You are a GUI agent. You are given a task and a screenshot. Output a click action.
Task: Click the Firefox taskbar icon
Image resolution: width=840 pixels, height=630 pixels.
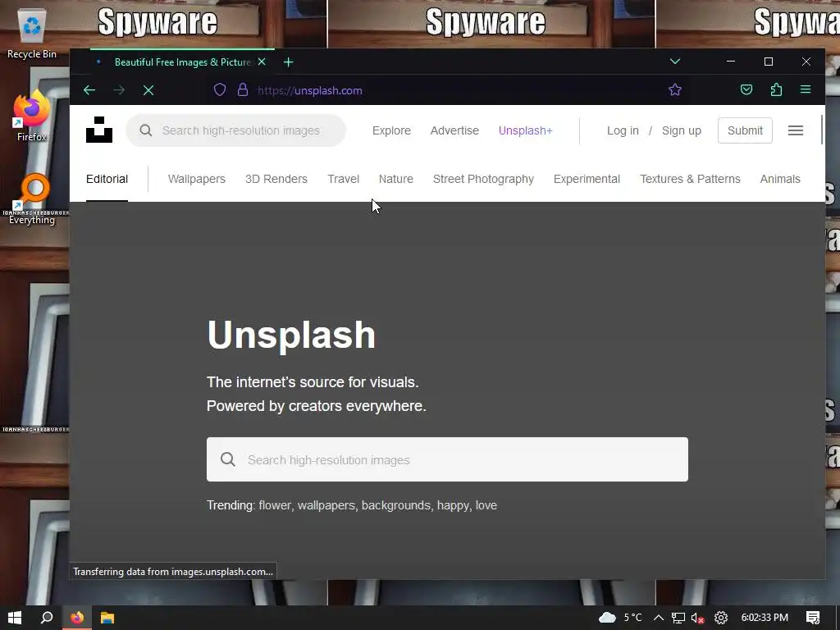[77, 618]
